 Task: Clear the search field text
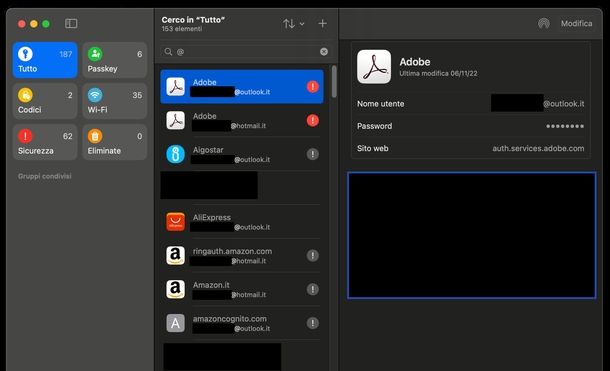pos(324,52)
